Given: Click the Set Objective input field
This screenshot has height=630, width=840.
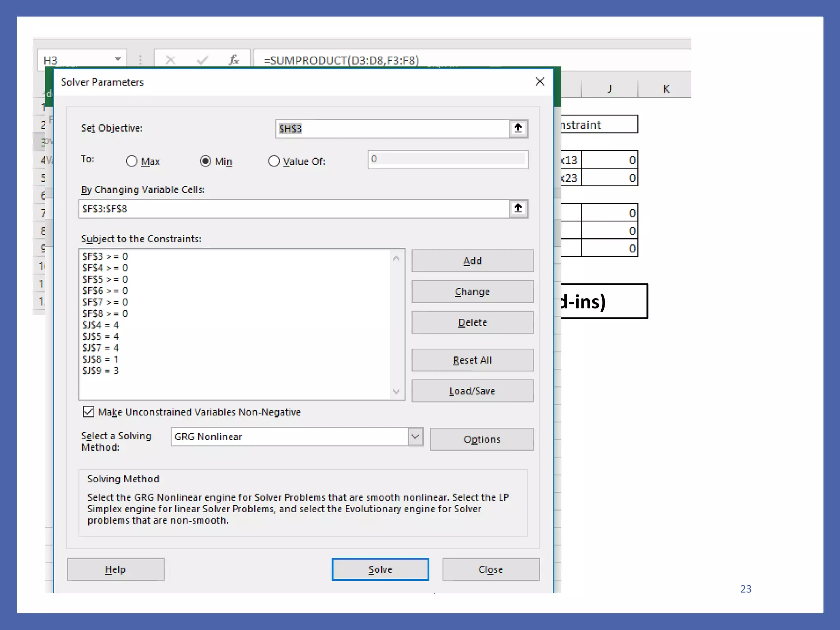Looking at the screenshot, I should (x=393, y=129).
